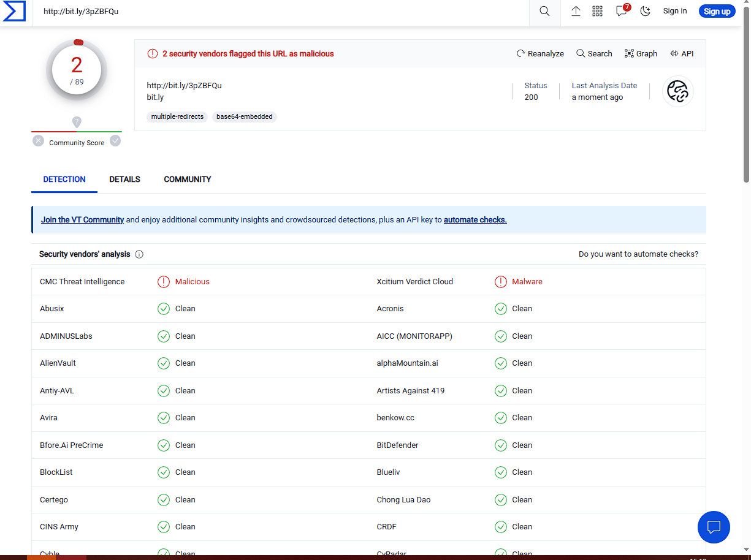Switch to the DETAILS tab
Image resolution: width=751 pixels, height=560 pixels.
(x=125, y=180)
